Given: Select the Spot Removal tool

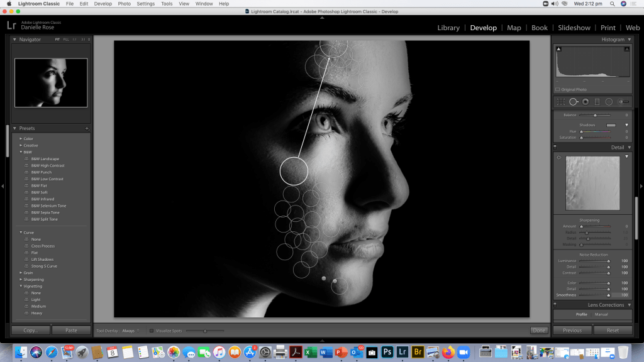Looking at the screenshot, I should coord(573,102).
